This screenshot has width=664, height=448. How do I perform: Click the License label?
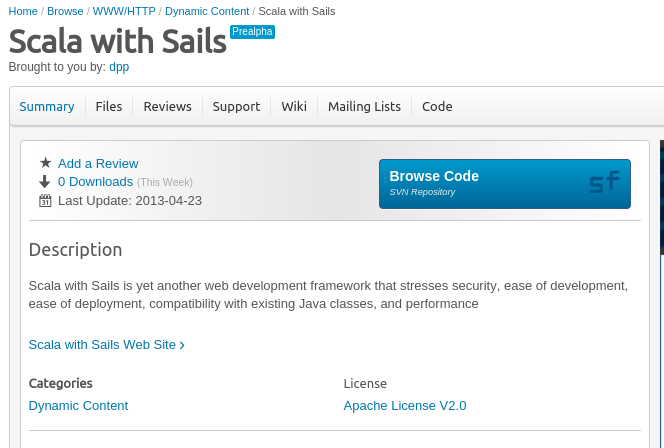tap(365, 384)
